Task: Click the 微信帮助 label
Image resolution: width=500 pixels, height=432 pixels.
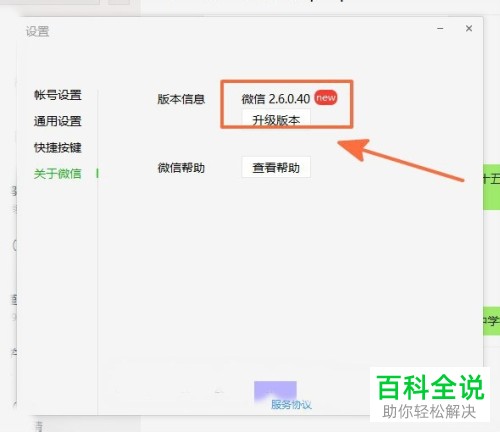Action: pos(181,168)
